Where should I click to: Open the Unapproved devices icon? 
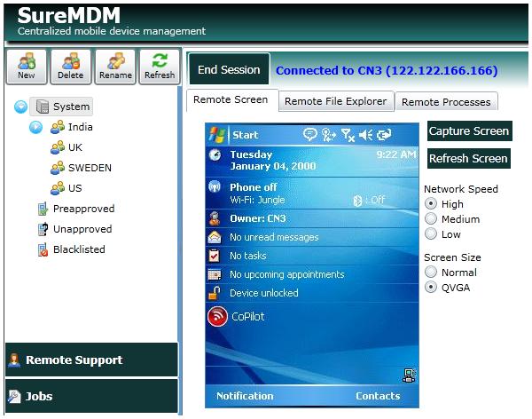(43, 229)
